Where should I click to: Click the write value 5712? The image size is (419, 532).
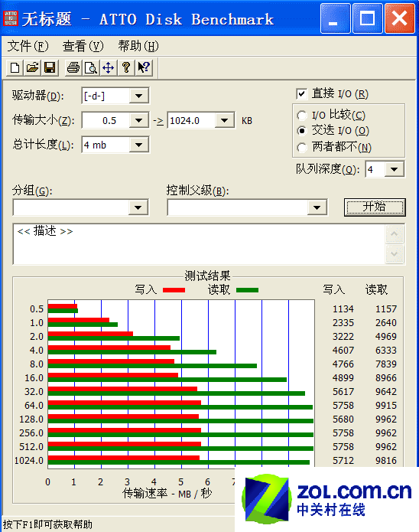click(343, 460)
